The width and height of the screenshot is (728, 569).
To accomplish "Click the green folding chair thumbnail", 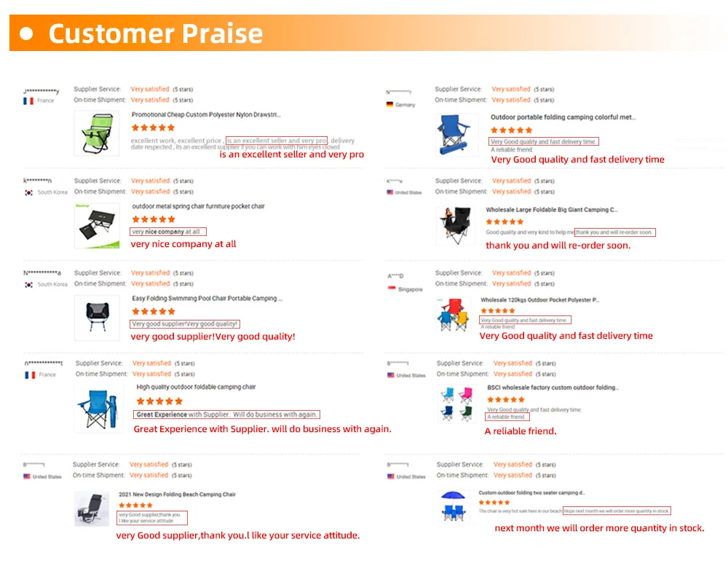I will (97, 133).
